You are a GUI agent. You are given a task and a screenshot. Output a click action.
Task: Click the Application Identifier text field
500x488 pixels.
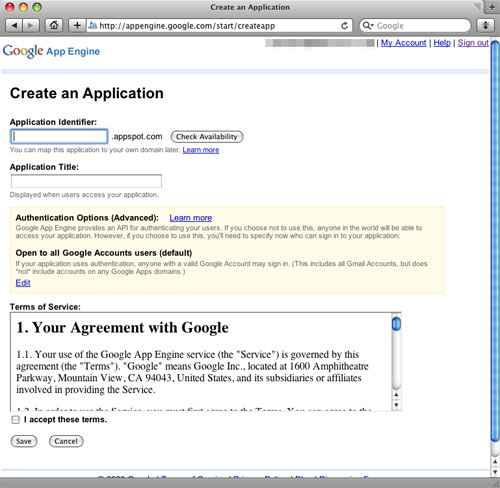pyautogui.click(x=59, y=137)
